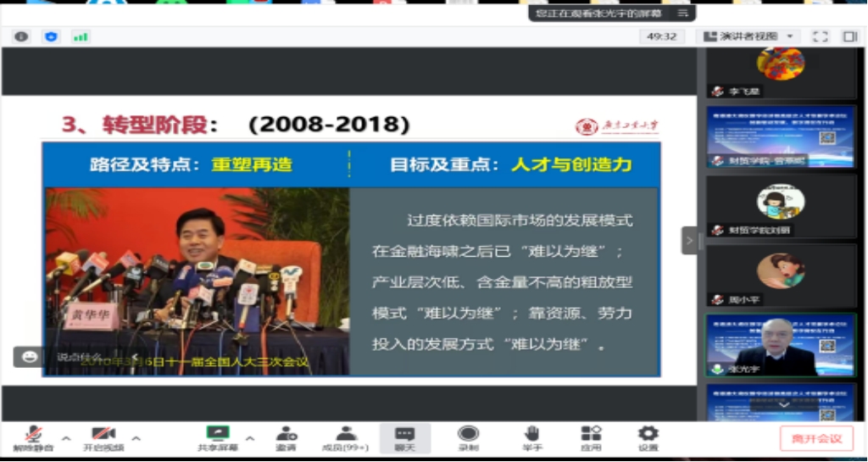Open the chat (聊天) panel
The image size is (868, 462).
coord(405,437)
